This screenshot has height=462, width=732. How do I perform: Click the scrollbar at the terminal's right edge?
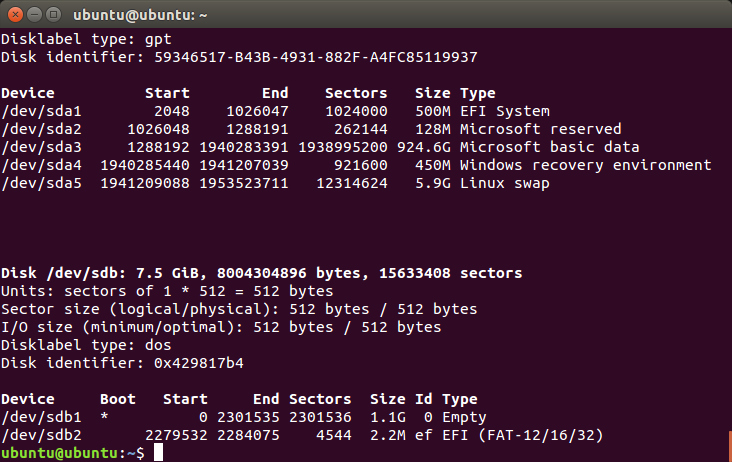pos(730,447)
